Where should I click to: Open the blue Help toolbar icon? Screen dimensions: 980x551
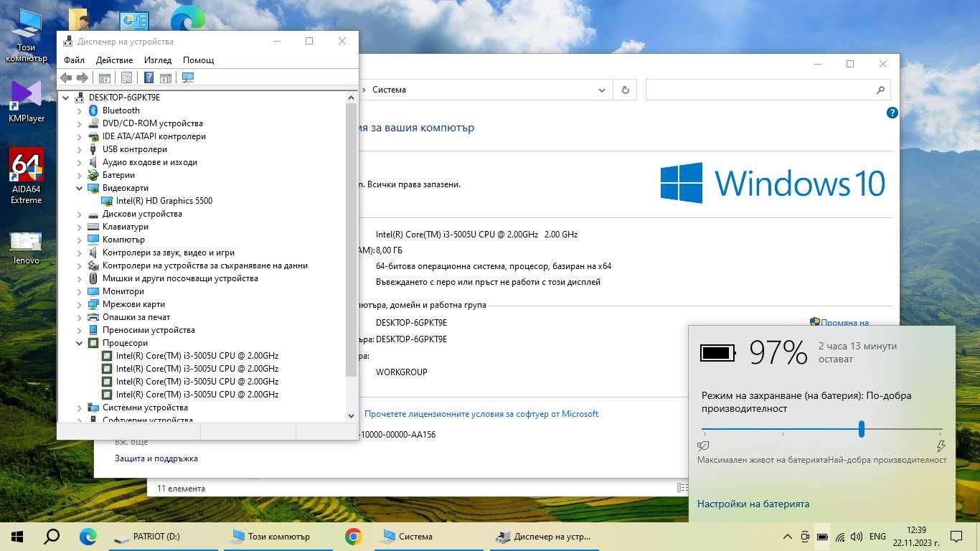point(149,77)
